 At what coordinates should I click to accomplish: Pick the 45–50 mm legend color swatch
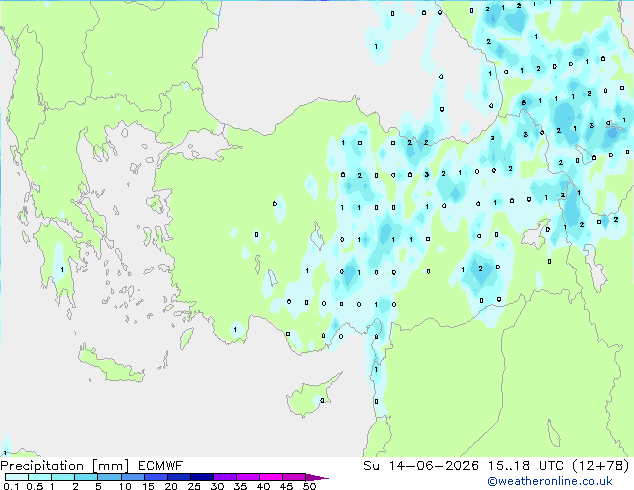pyautogui.click(x=294, y=477)
